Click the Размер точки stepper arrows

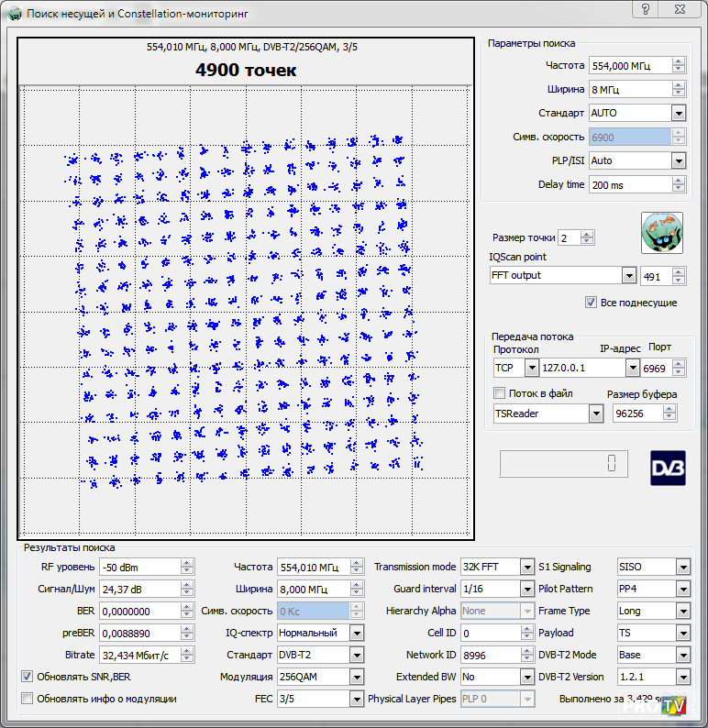(588, 237)
